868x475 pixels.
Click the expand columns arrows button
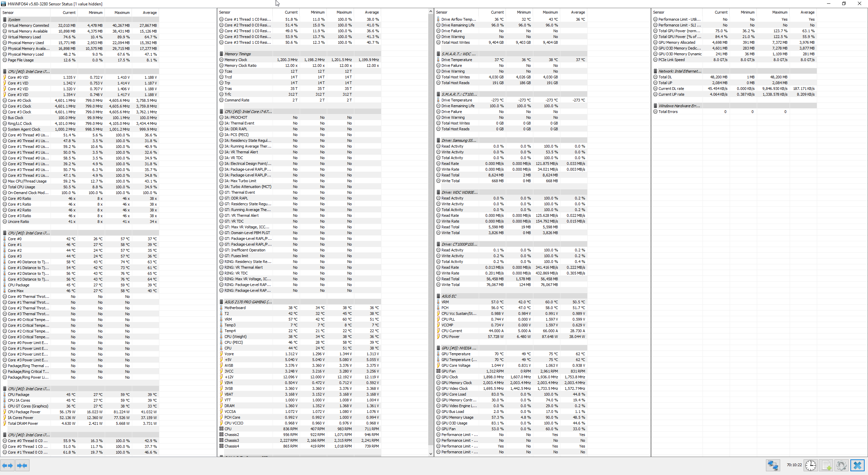click(x=7, y=465)
